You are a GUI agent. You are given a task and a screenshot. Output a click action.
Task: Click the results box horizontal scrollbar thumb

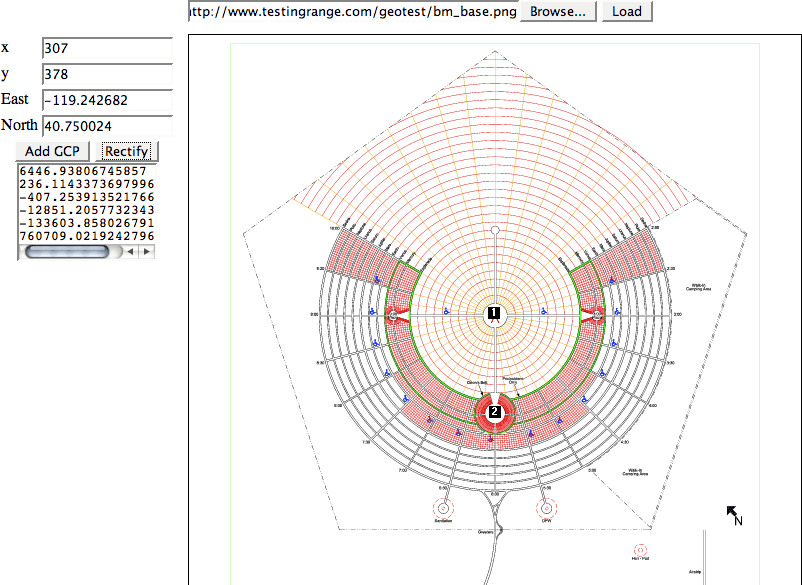tap(66, 252)
